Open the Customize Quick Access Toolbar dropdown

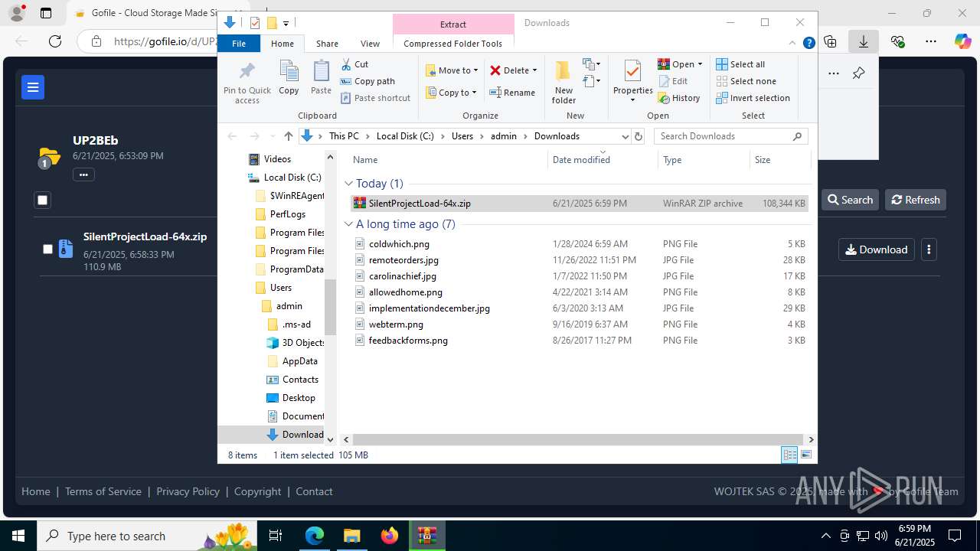tap(286, 23)
